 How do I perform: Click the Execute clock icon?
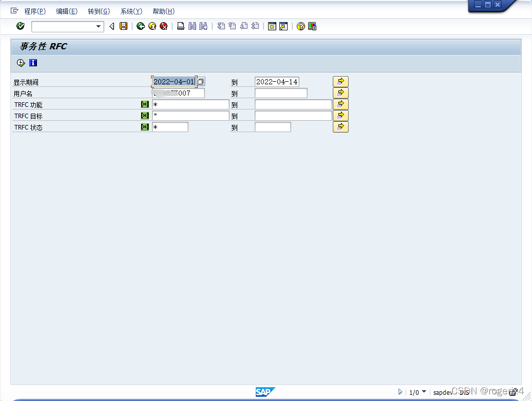tap(21, 63)
